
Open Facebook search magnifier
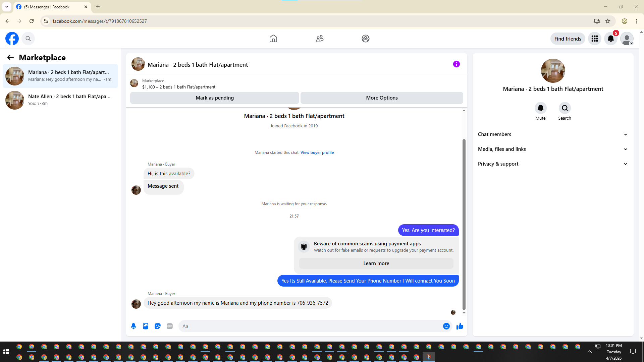pyautogui.click(x=28, y=39)
